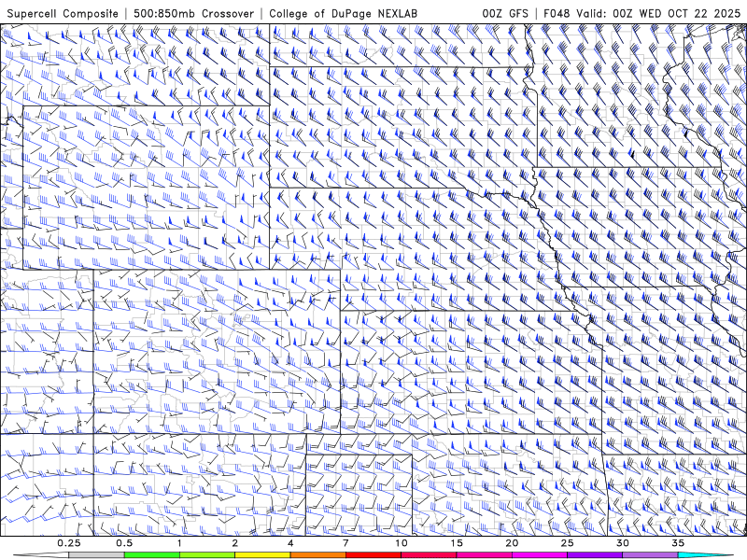Screen dimensions: 747x560
Task: Click the bright green segment between 0.5 and 1
Action: [152, 555]
